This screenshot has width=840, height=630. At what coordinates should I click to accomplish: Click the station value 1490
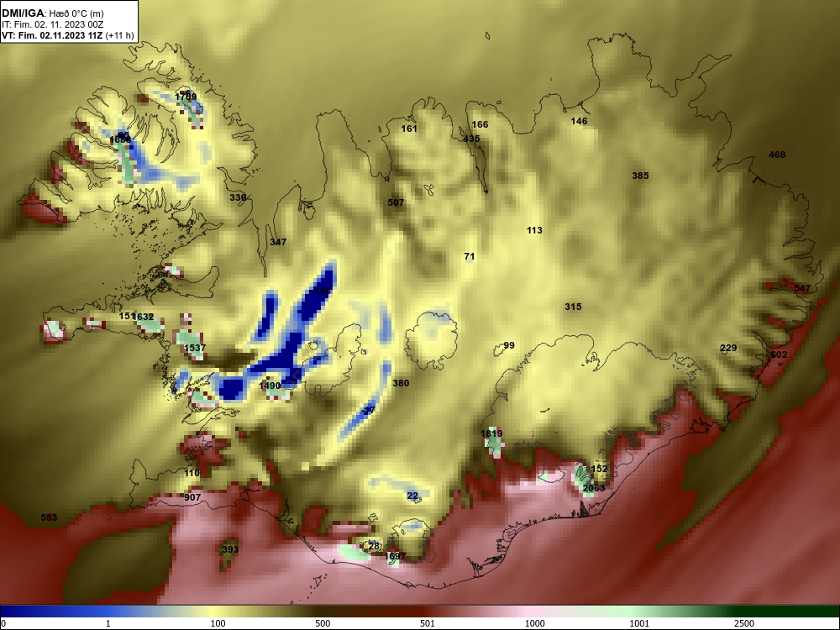(x=270, y=386)
